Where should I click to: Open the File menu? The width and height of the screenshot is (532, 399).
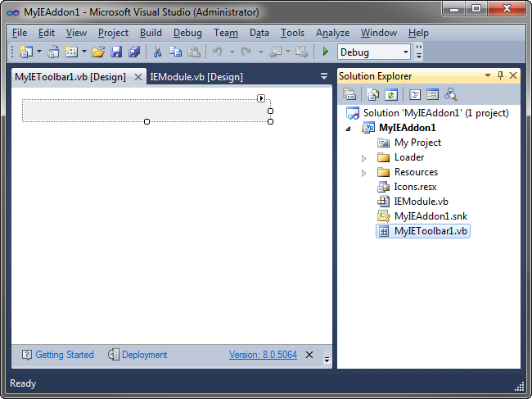point(20,33)
